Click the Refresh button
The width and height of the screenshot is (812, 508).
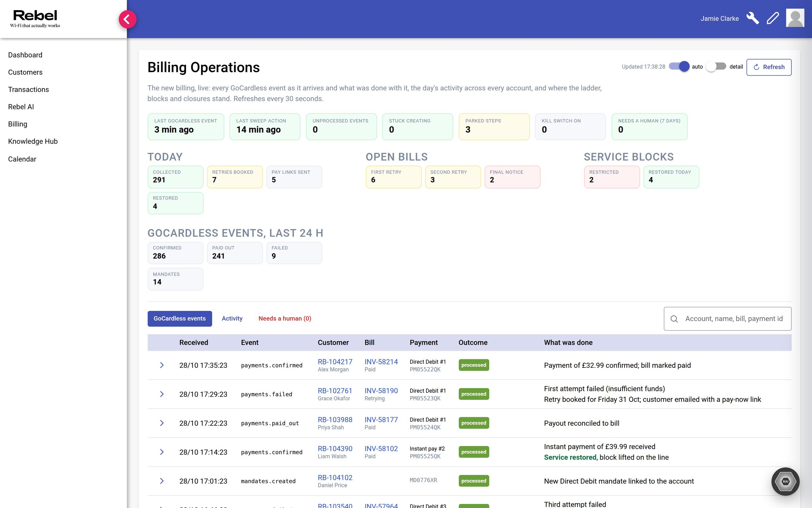tap(769, 67)
